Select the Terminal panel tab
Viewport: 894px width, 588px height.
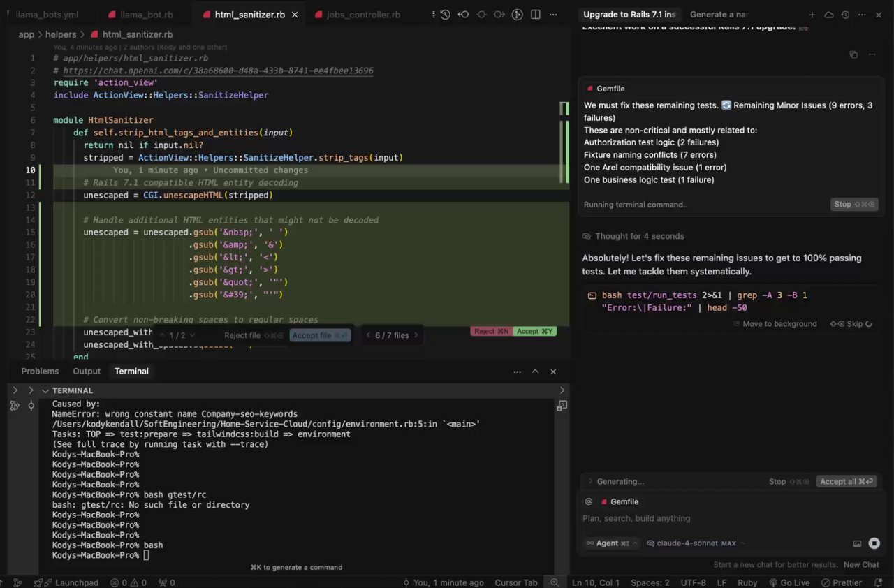click(x=131, y=372)
